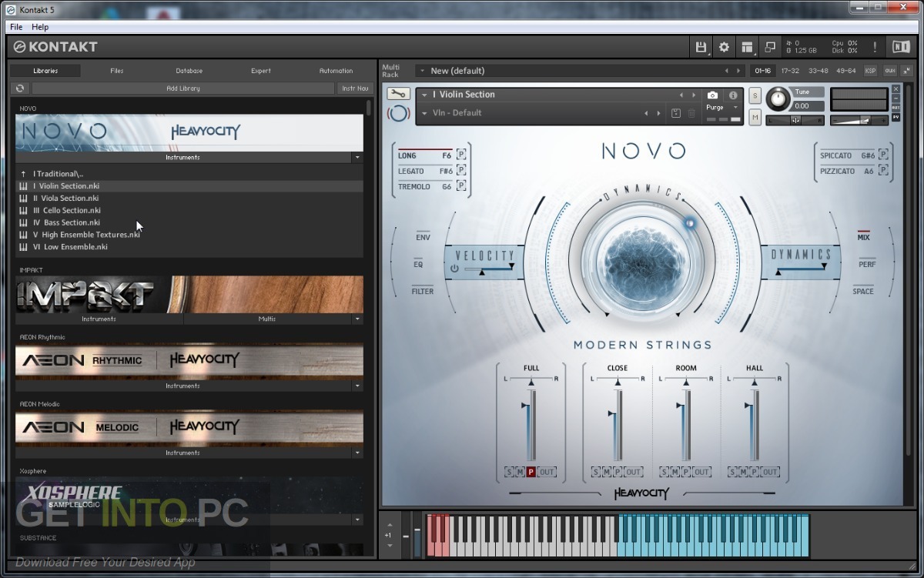Screen dimensions: 924x578
Task: Open the Purge dropdown menu
Action: 722,108
